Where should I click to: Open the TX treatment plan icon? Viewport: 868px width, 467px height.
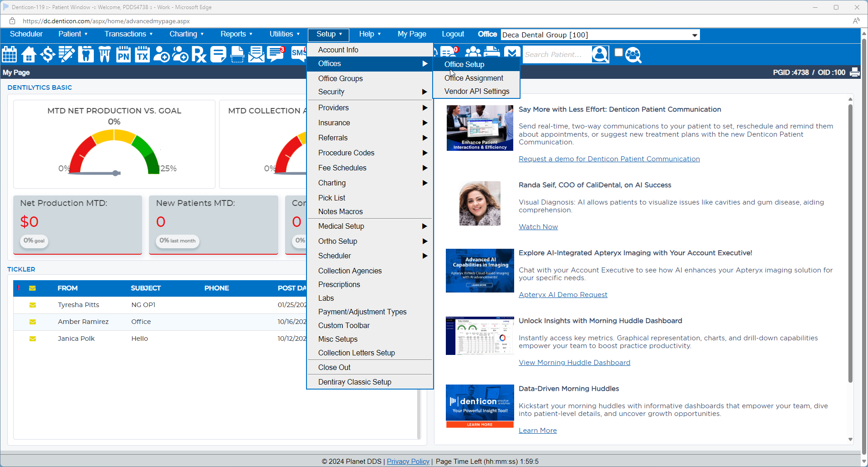pyautogui.click(x=143, y=54)
